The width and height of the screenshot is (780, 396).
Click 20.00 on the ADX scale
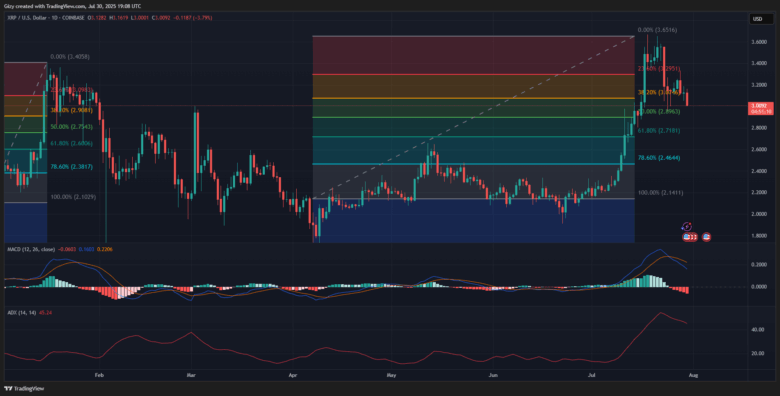coord(757,353)
